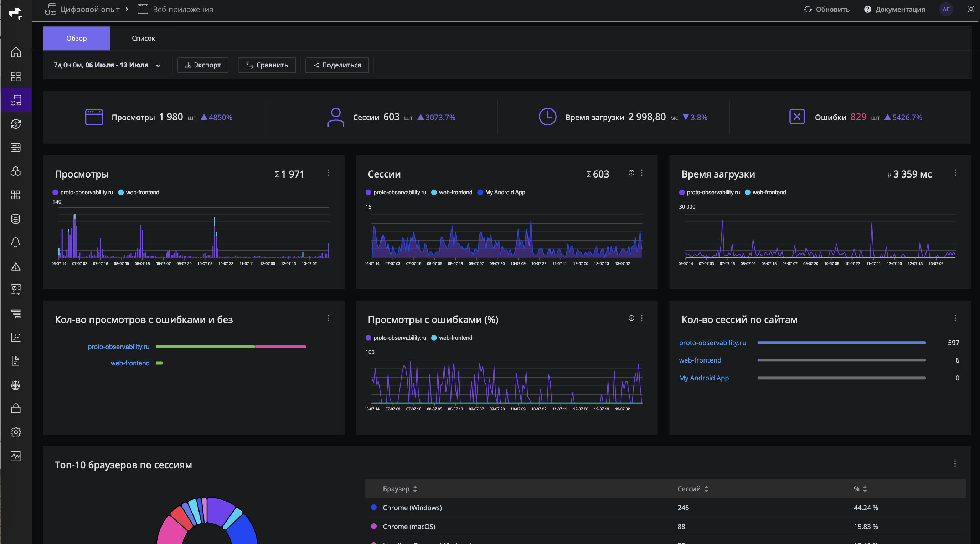
Task: Open the activity pulse monitor icon in sidebar
Action: point(16,456)
